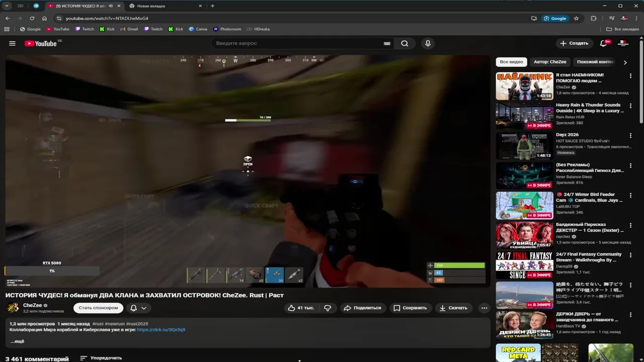The width and height of the screenshot is (644, 362).
Task: Select the Автор: ChеZee filter chip
Action: (550, 62)
